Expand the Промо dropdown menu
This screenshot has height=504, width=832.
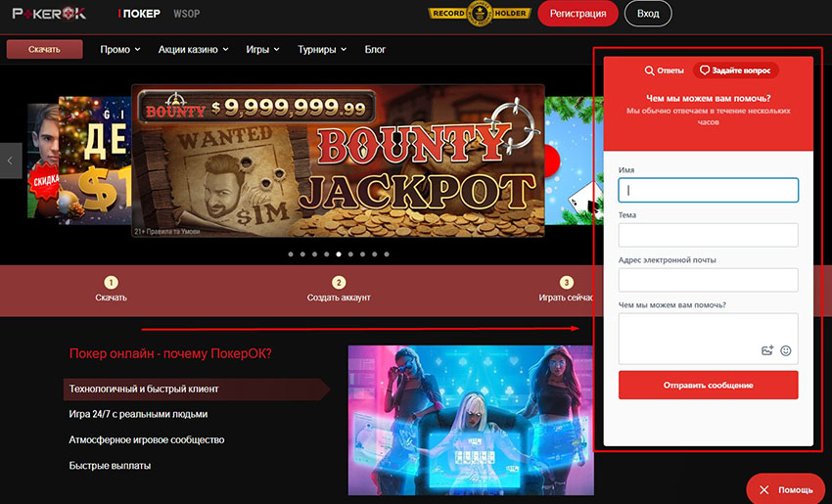[x=120, y=49]
